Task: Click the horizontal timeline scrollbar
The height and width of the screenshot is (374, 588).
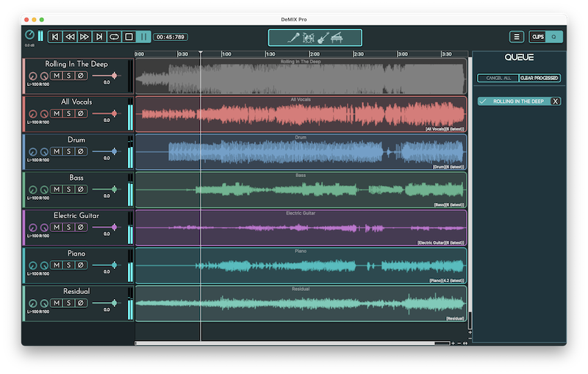Action: point(293,343)
